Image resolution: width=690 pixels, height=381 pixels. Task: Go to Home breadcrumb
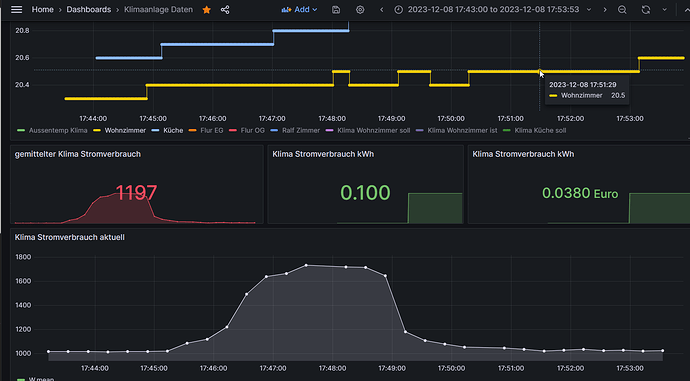(x=43, y=9)
